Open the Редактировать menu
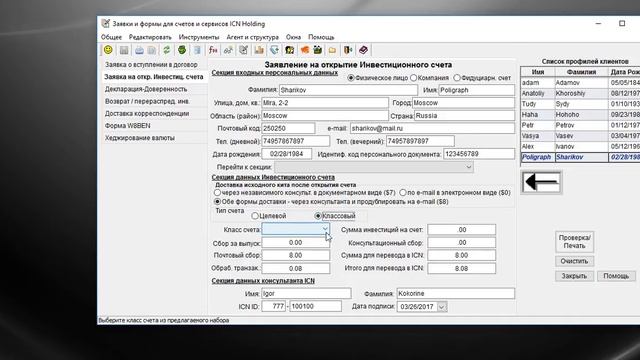 coord(150,37)
